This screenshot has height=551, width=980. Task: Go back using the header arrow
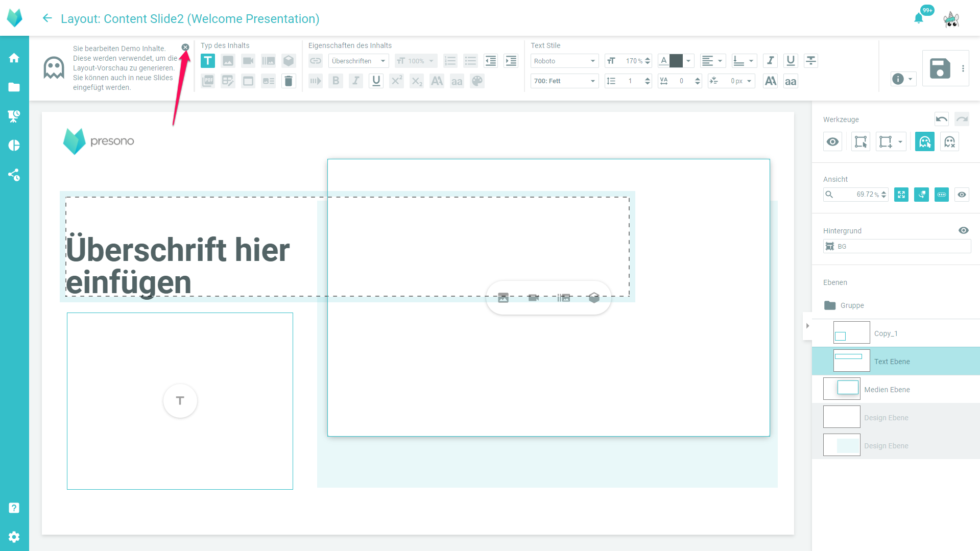coord(47,19)
